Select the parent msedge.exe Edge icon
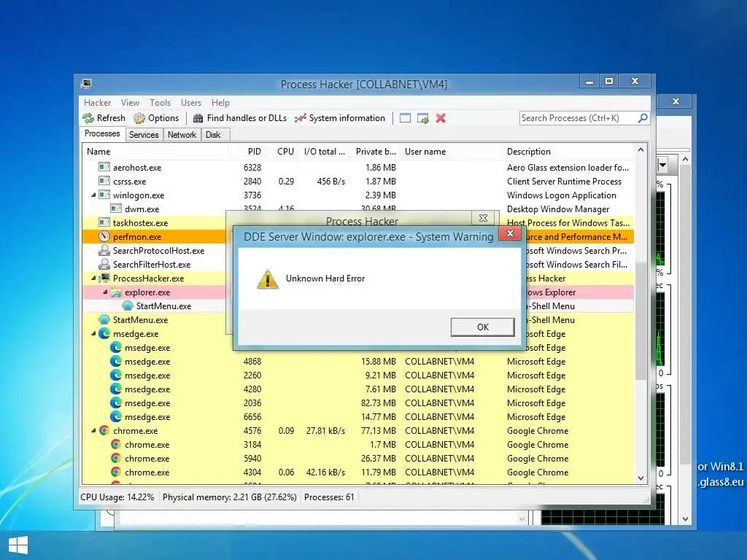 (x=104, y=333)
